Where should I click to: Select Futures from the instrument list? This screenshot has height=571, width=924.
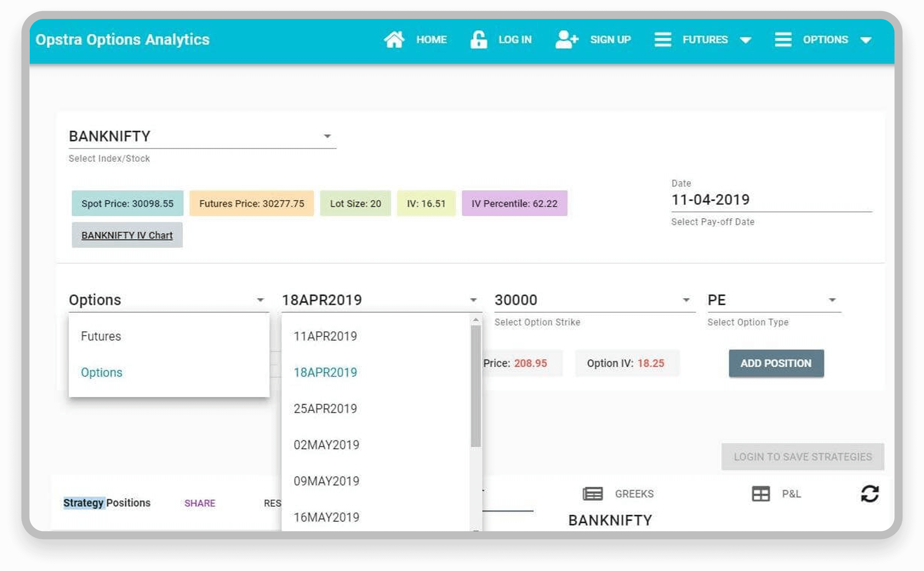(101, 336)
